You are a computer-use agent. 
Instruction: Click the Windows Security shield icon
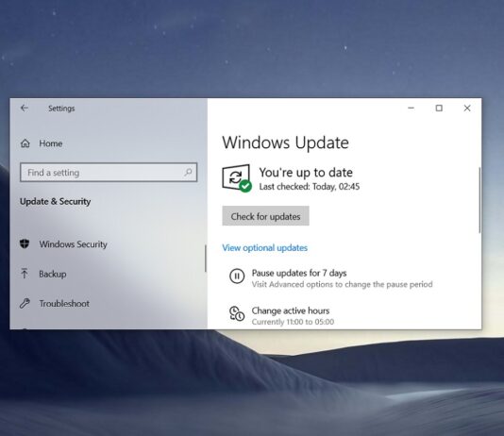(25, 243)
